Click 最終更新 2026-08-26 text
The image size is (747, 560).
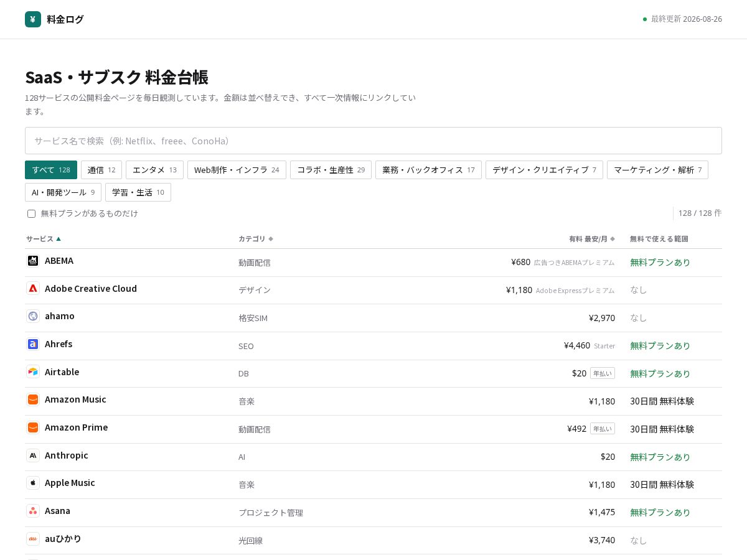click(x=686, y=19)
